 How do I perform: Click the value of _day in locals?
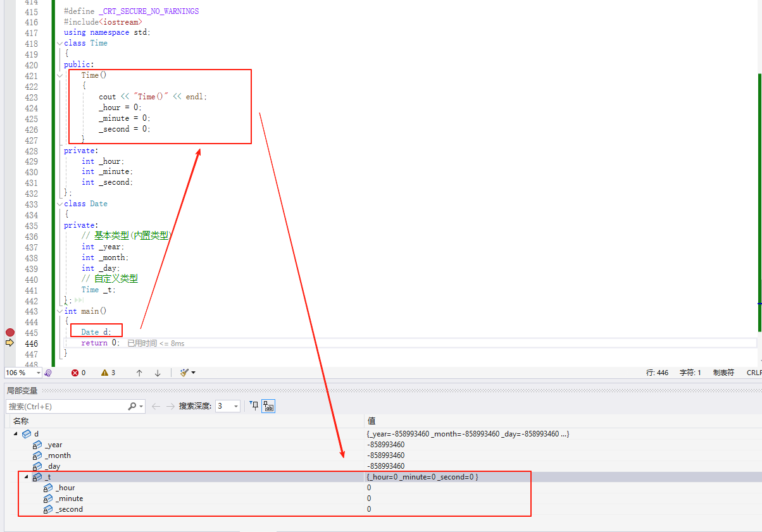coord(385,466)
